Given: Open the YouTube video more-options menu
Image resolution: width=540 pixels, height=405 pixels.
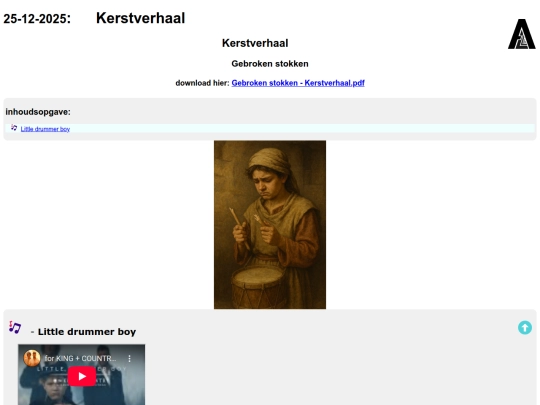Looking at the screenshot, I should (x=129, y=359).
